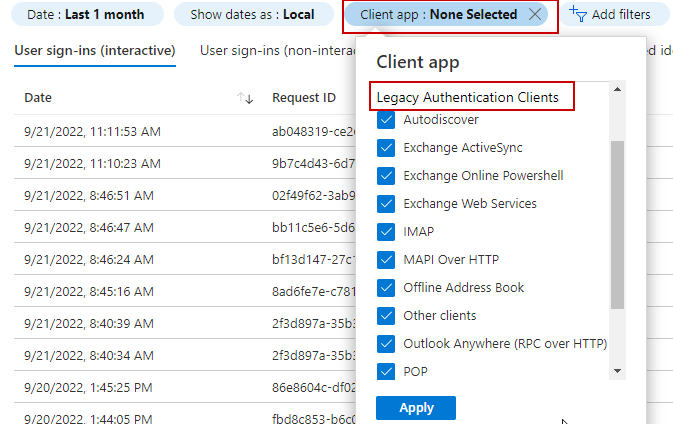Uncheck the Autodiscover checkbox
The width and height of the screenshot is (673, 424).
386,120
